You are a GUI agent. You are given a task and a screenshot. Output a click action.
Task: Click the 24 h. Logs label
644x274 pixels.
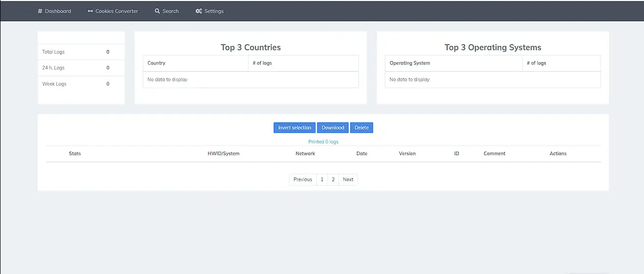click(x=53, y=68)
